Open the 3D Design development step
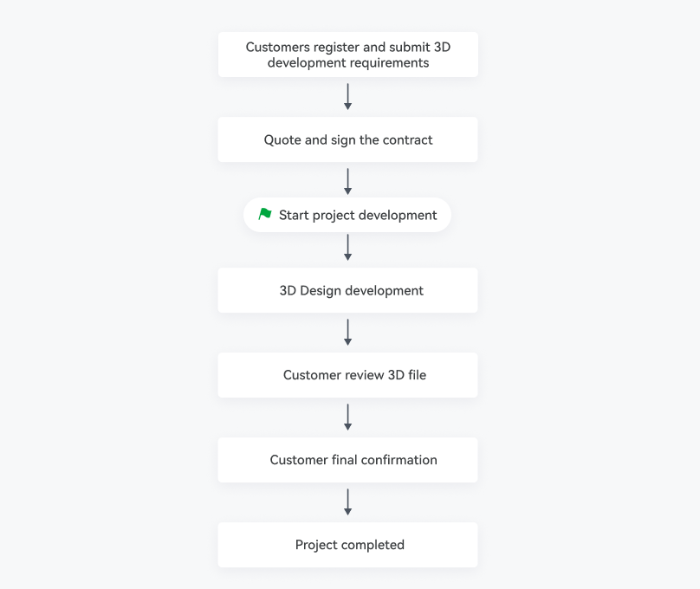The height and width of the screenshot is (589, 700). coord(347,290)
